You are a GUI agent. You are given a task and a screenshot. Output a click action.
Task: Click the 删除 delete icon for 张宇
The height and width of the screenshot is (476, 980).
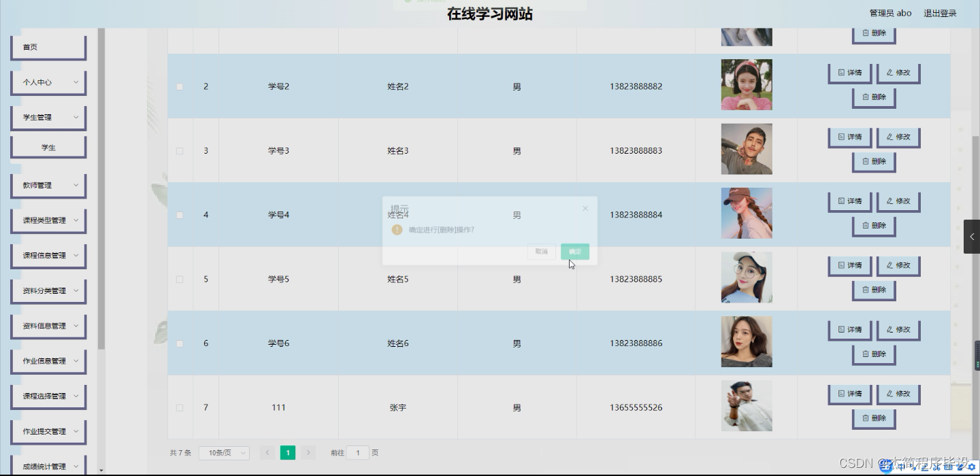click(x=873, y=418)
